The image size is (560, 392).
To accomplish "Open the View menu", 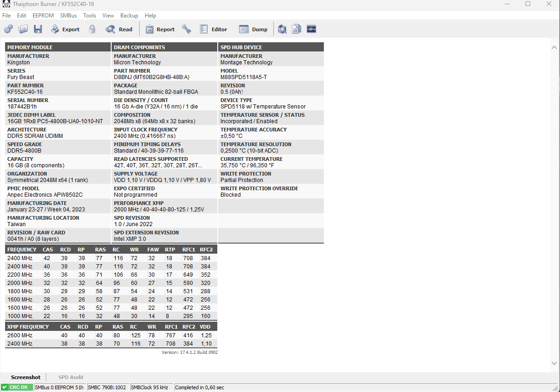I will pyautogui.click(x=108, y=16).
